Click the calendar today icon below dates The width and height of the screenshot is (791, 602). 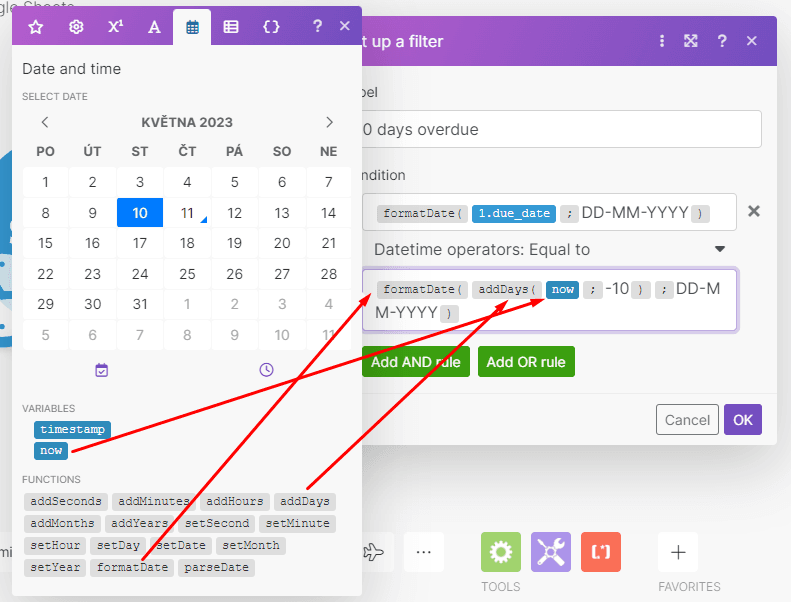(x=101, y=370)
